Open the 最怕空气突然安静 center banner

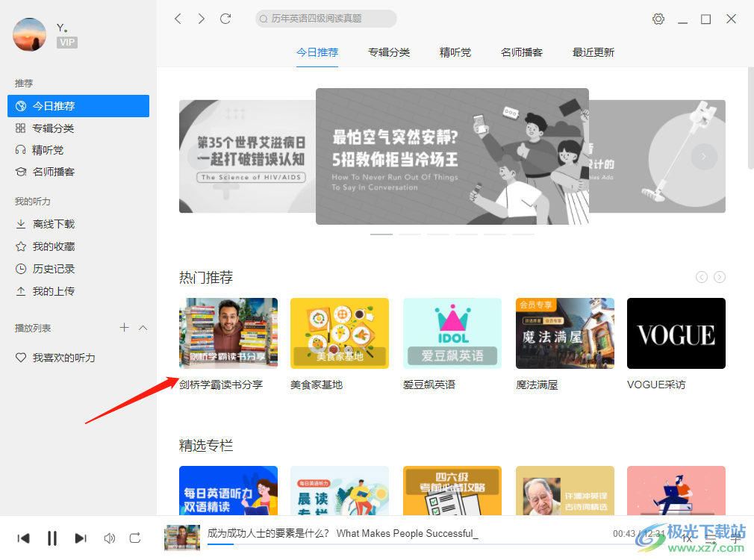coord(452,156)
